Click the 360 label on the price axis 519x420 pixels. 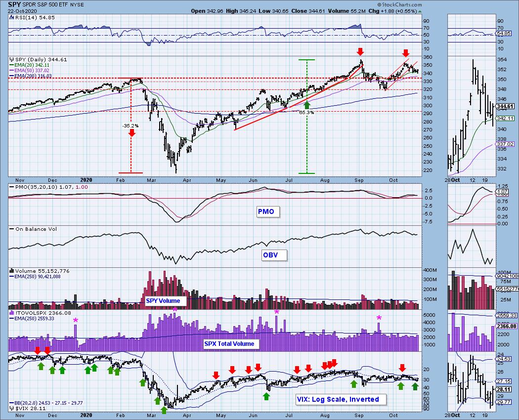[x=428, y=57]
